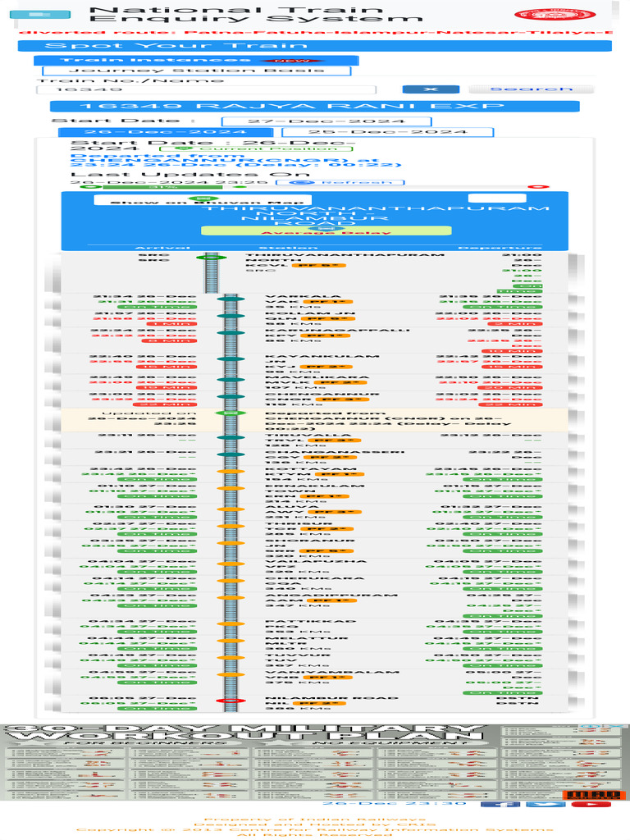Screen dimensions: 630x840
Task: Click Shoranur Jn station orange marker
Action: coord(231,543)
